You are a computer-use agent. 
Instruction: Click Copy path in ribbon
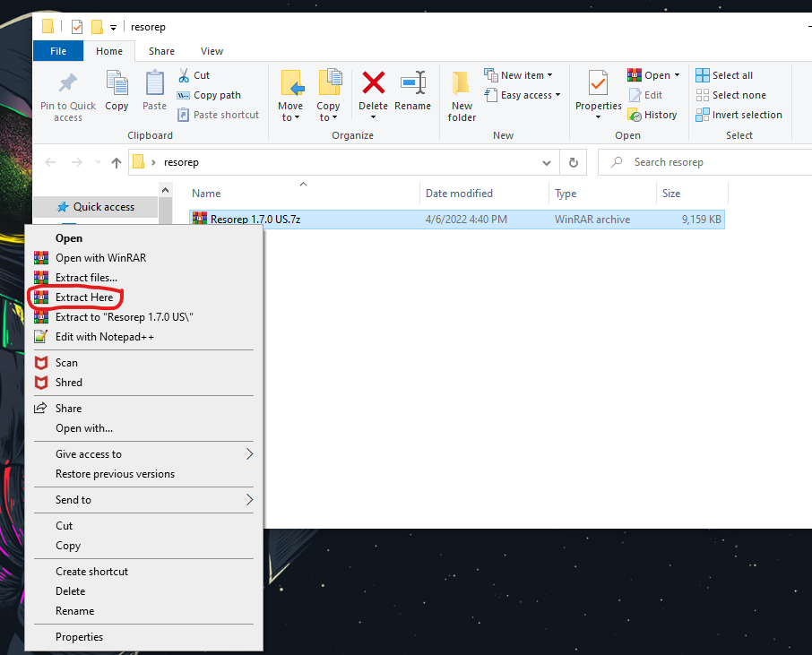(209, 95)
